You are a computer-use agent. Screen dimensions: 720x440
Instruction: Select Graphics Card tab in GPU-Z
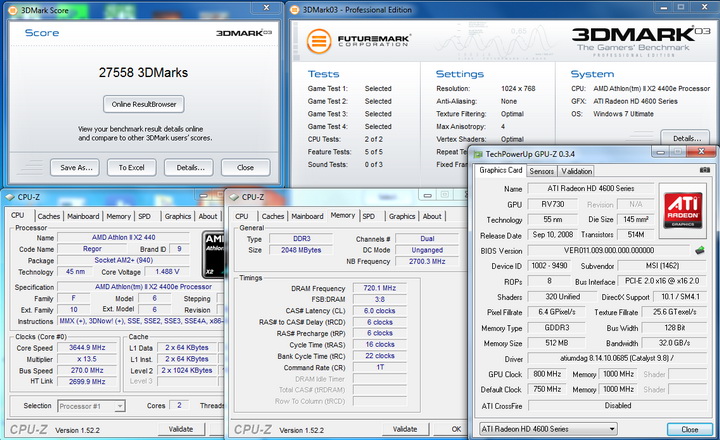pos(501,170)
